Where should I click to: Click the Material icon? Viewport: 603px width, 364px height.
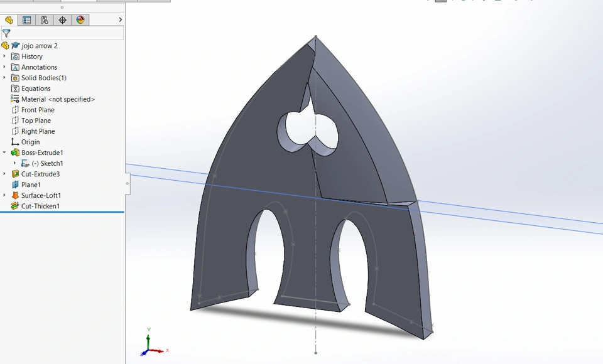point(15,99)
